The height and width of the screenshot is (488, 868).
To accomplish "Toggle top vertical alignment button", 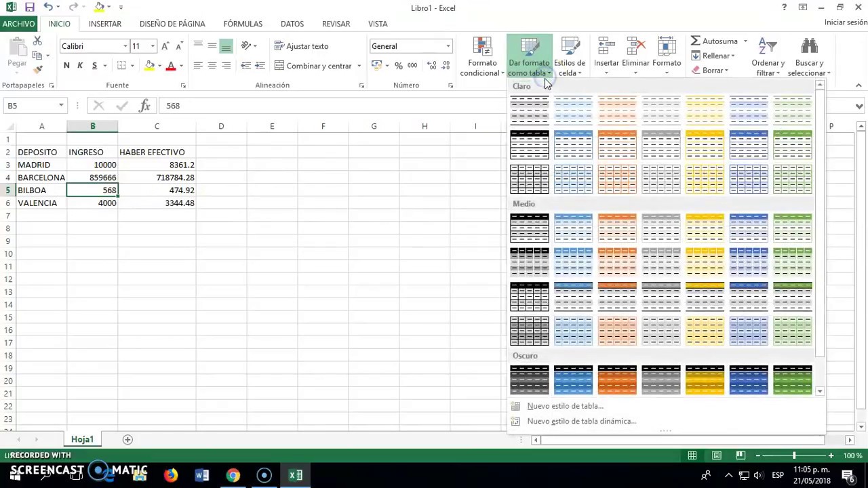I will tap(198, 46).
